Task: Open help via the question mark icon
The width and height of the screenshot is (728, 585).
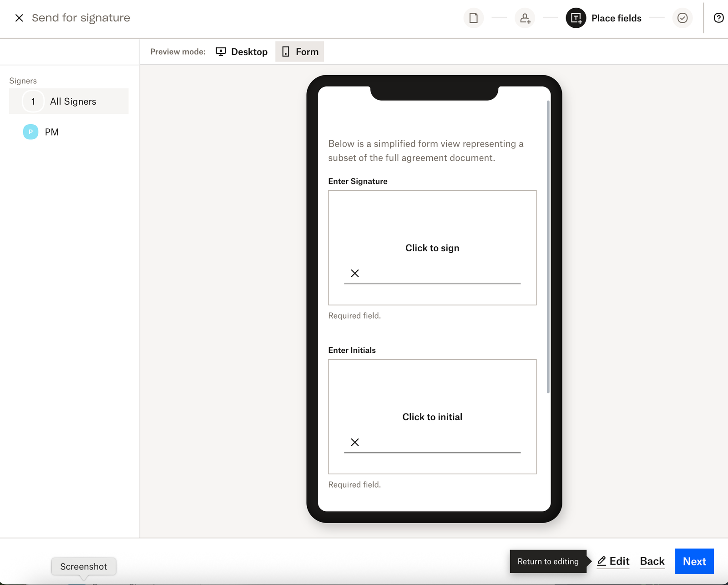Action: (719, 18)
